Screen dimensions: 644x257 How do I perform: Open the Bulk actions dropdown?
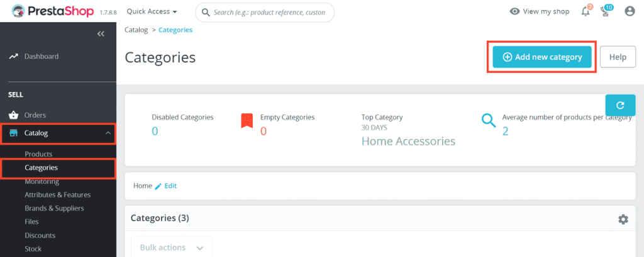tap(172, 248)
